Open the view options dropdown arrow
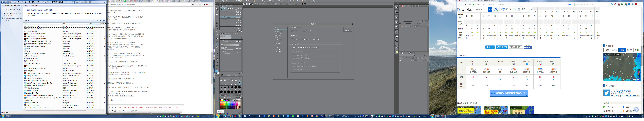This screenshot has height=121, width=644. (x=101, y=21)
